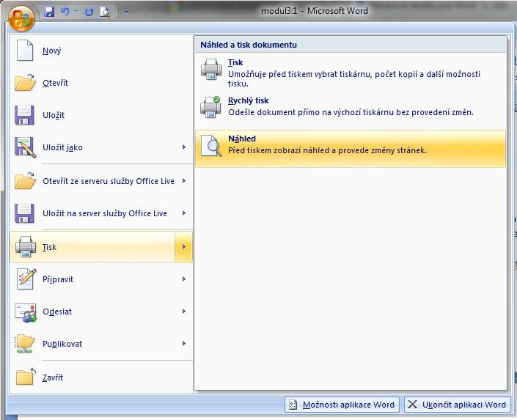Click the open folder icon for Otevřít
This screenshot has height=420, width=517.
[x=25, y=82]
